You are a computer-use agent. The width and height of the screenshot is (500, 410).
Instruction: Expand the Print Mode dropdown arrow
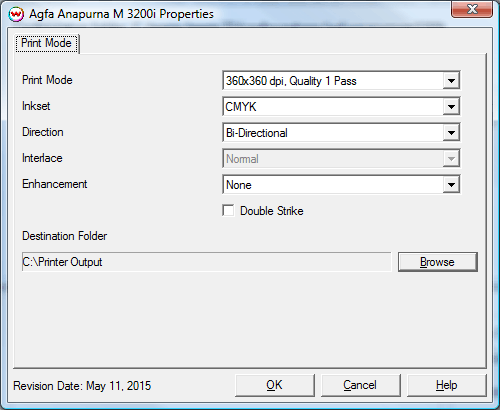pyautogui.click(x=451, y=81)
